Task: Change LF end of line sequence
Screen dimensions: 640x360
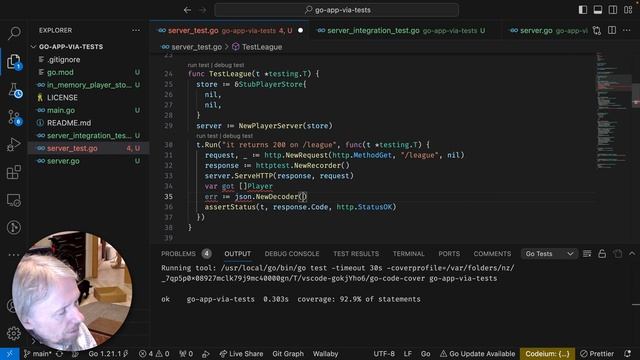Action: 408,354
